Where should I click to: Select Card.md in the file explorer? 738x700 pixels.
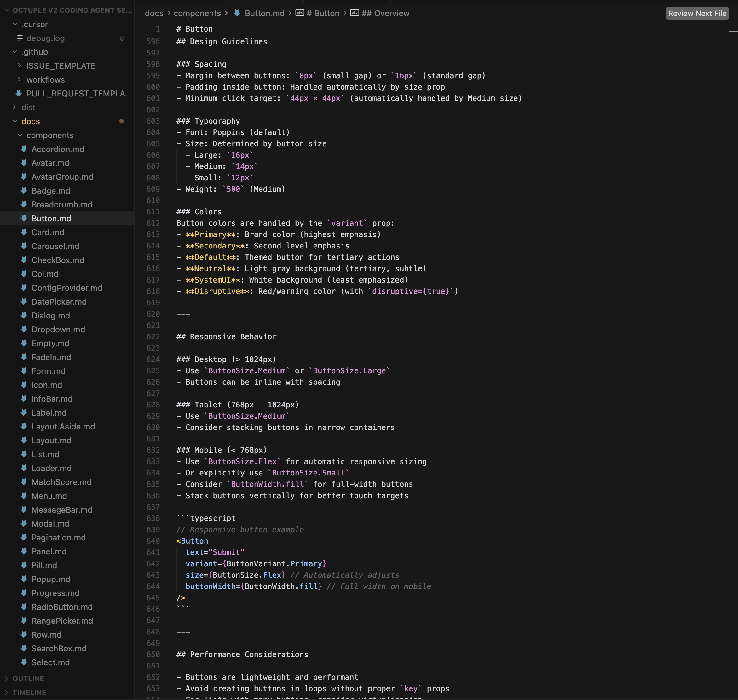click(x=48, y=232)
